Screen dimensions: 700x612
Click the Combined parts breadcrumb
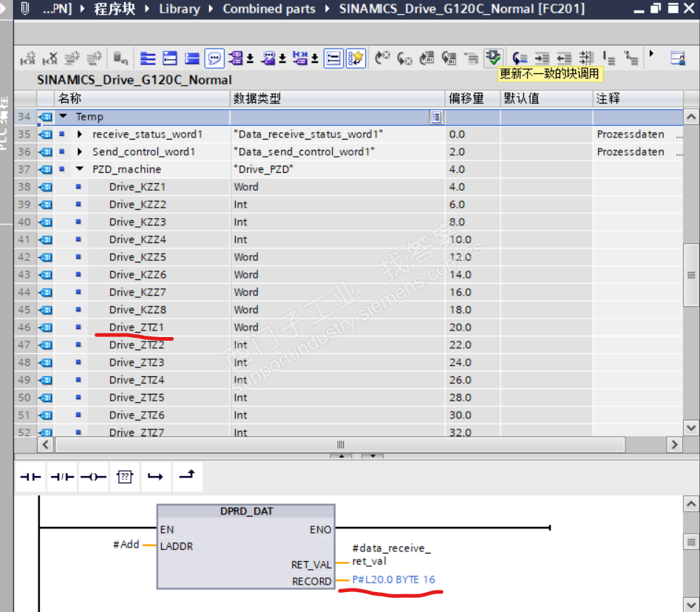tap(269, 8)
